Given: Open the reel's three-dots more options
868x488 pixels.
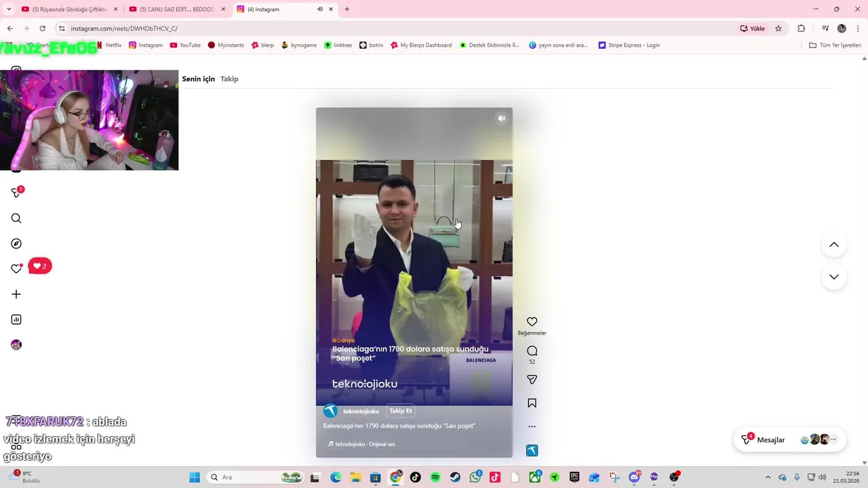Looking at the screenshot, I should pyautogui.click(x=532, y=426).
